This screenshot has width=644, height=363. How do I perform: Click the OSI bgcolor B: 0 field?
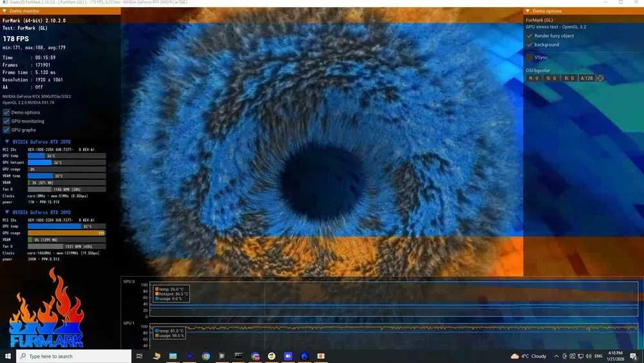pos(569,78)
